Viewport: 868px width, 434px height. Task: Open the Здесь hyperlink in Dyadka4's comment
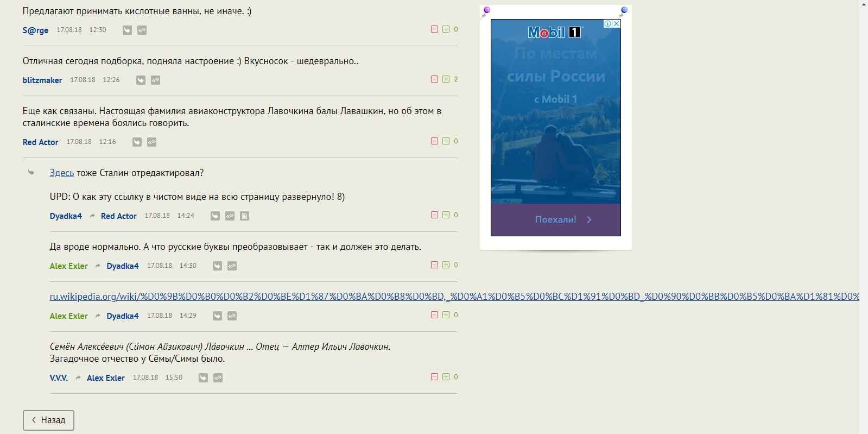(x=62, y=173)
